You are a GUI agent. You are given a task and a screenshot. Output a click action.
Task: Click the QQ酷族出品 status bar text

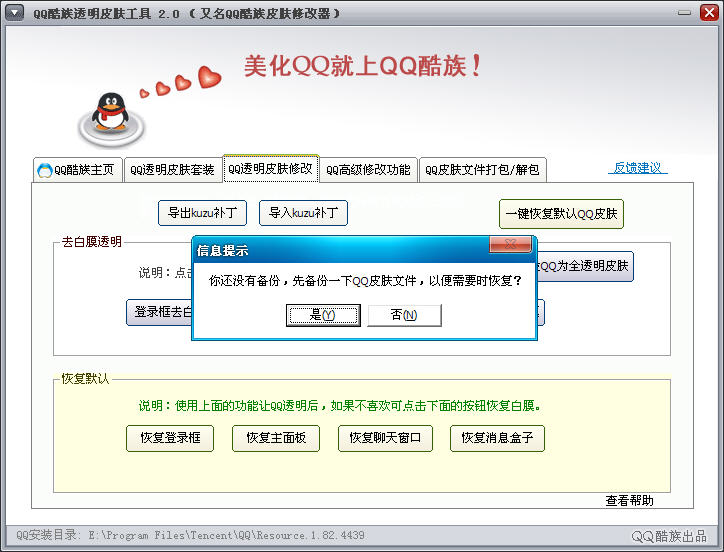[669, 536]
